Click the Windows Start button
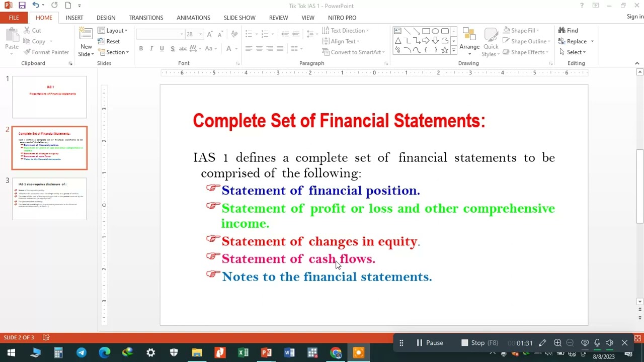 (x=11, y=353)
